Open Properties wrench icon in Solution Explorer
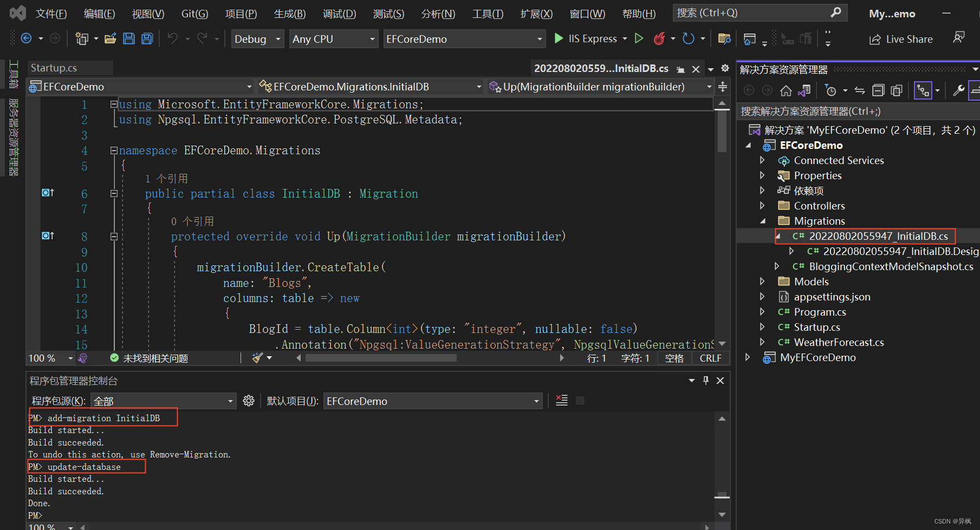This screenshot has width=980, height=530. pos(958,90)
